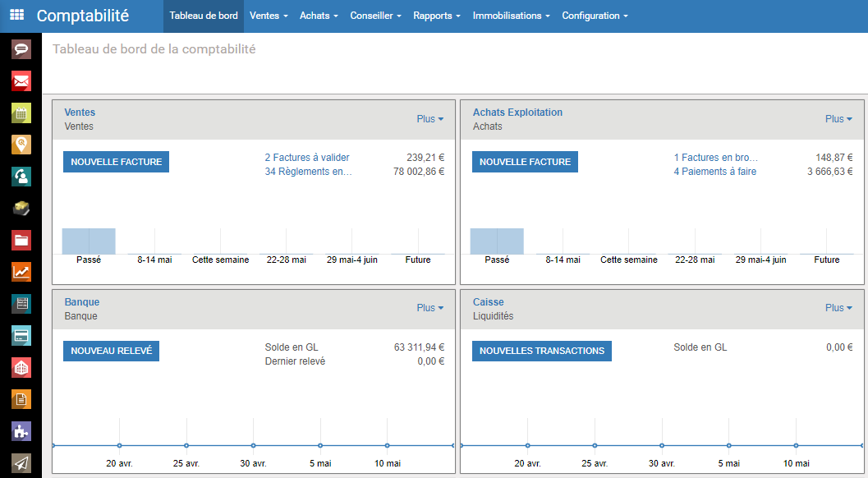The height and width of the screenshot is (478, 868).
Task: Open Plus dropdown on Ventes card
Action: [x=430, y=119]
